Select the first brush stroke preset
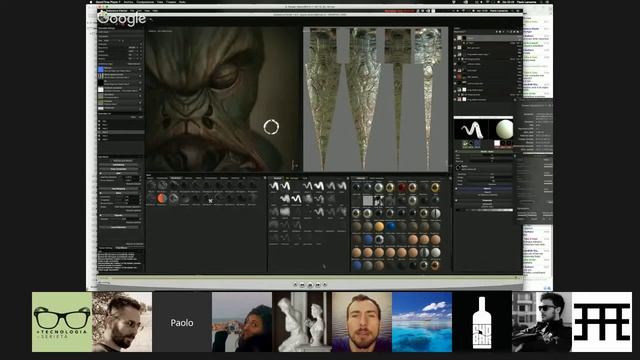 coord(274,186)
